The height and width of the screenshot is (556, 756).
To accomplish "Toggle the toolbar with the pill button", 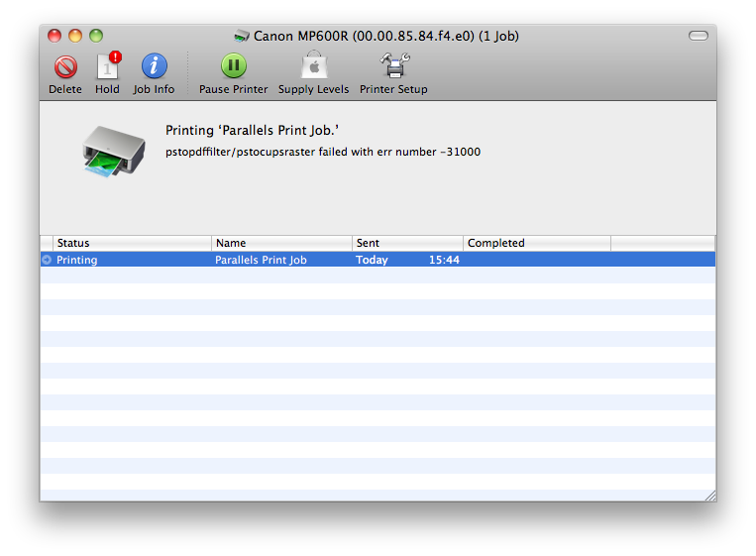I will pos(699,36).
